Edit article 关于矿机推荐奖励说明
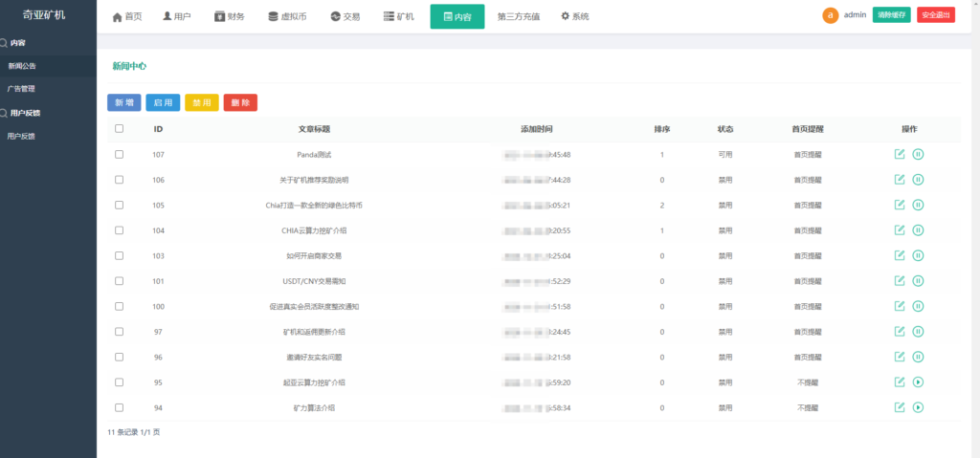The height and width of the screenshot is (458, 980). tap(900, 180)
